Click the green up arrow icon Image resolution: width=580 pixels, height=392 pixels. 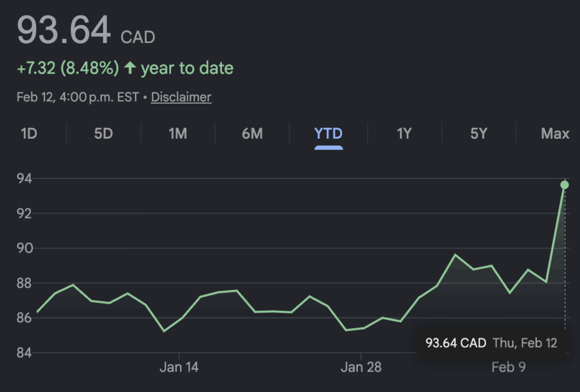(x=130, y=69)
